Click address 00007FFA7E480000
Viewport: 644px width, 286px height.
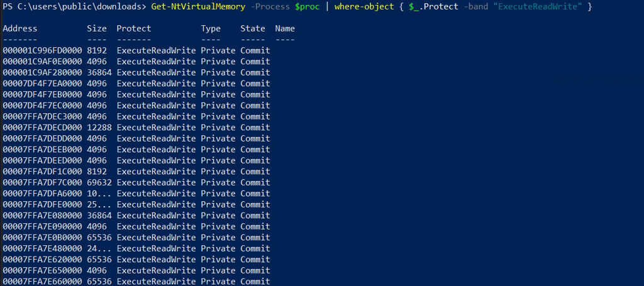[42, 249]
